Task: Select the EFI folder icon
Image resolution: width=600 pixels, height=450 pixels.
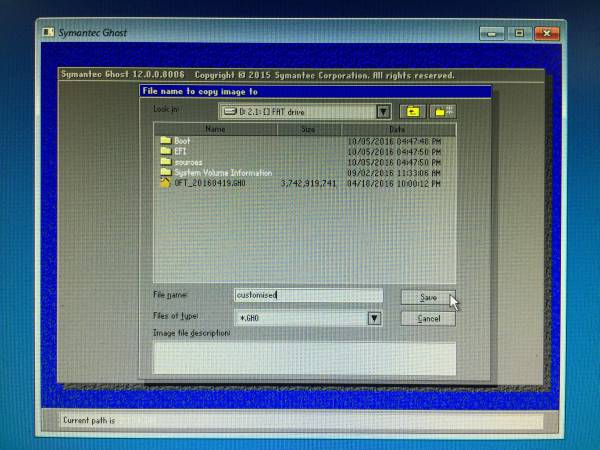Action: (166, 151)
